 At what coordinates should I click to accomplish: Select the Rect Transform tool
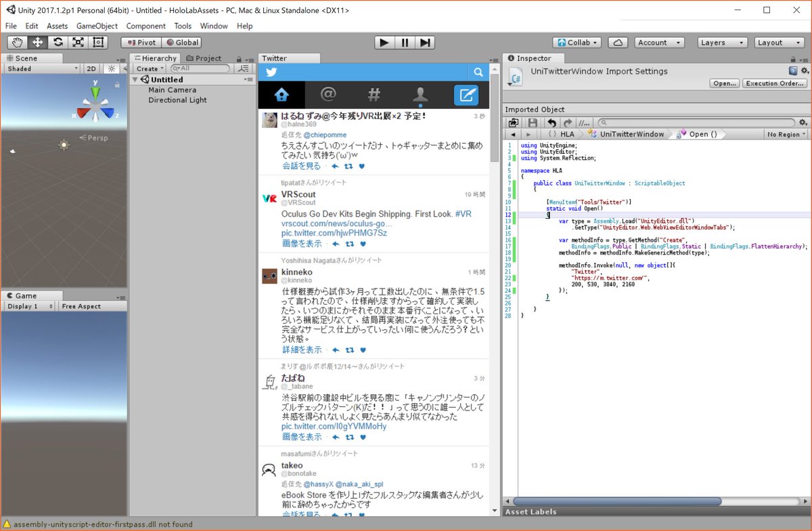pyautogui.click(x=99, y=43)
